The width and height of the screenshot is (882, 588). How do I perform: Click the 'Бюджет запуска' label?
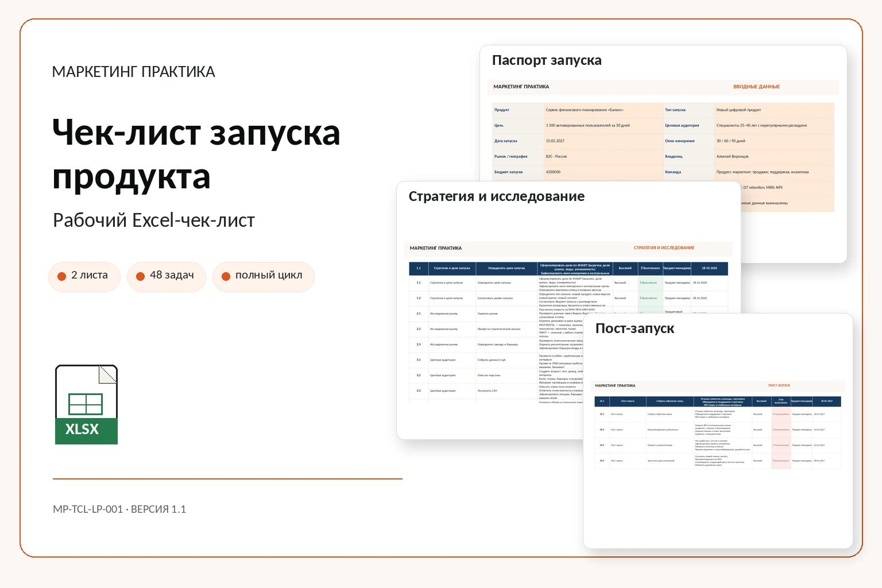tap(509, 172)
